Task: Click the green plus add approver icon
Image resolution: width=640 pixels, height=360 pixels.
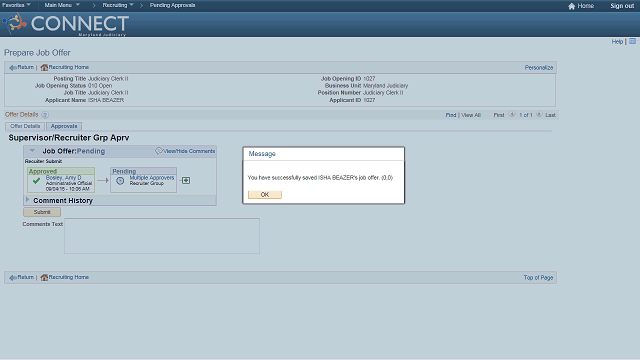Action: click(186, 180)
